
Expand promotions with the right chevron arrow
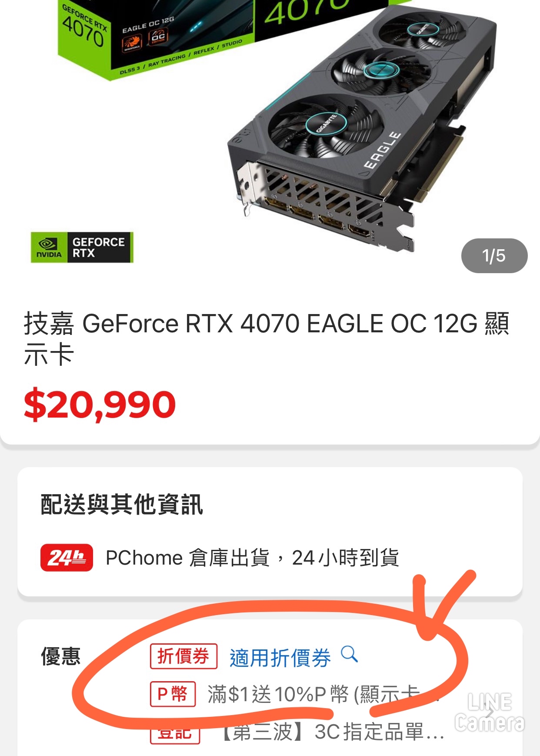coord(490,712)
